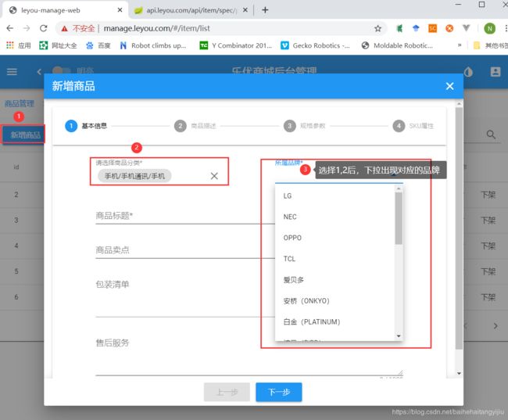
Task: Bookmark page with star icon
Action: click(x=377, y=28)
